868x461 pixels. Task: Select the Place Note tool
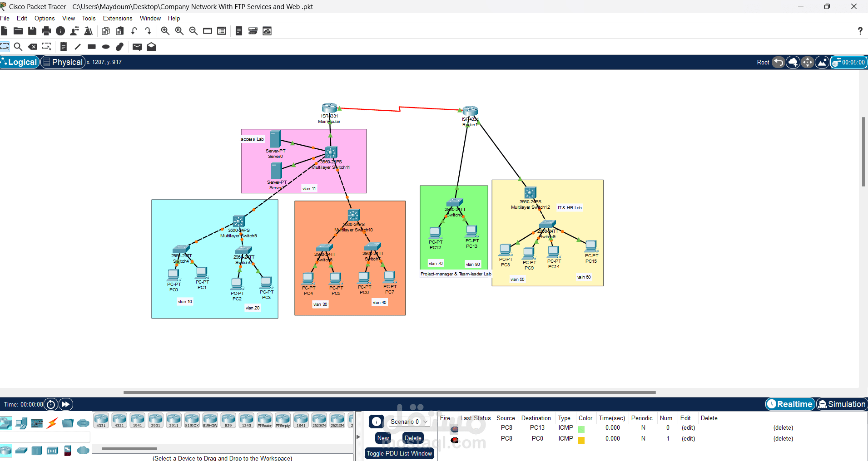[x=63, y=47]
